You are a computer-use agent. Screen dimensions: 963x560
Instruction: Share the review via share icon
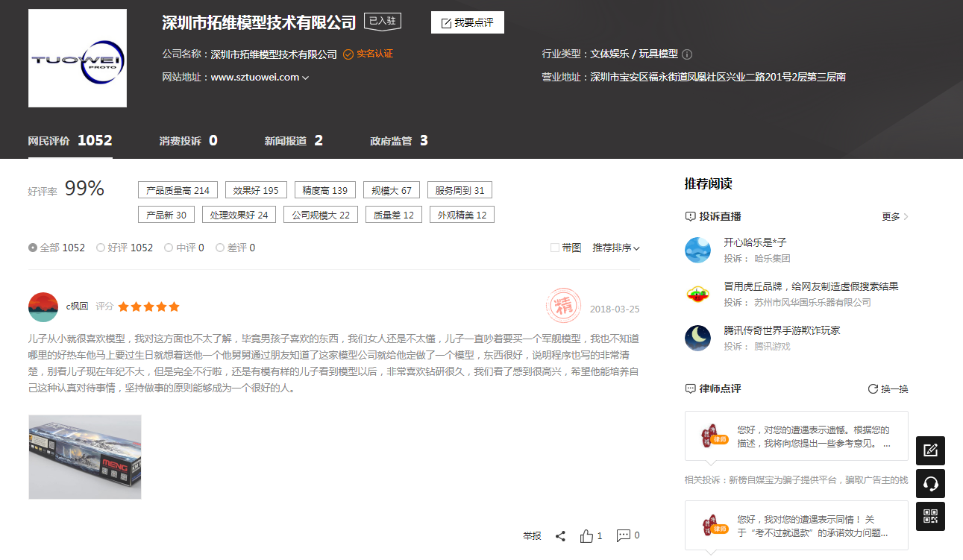[x=560, y=535]
